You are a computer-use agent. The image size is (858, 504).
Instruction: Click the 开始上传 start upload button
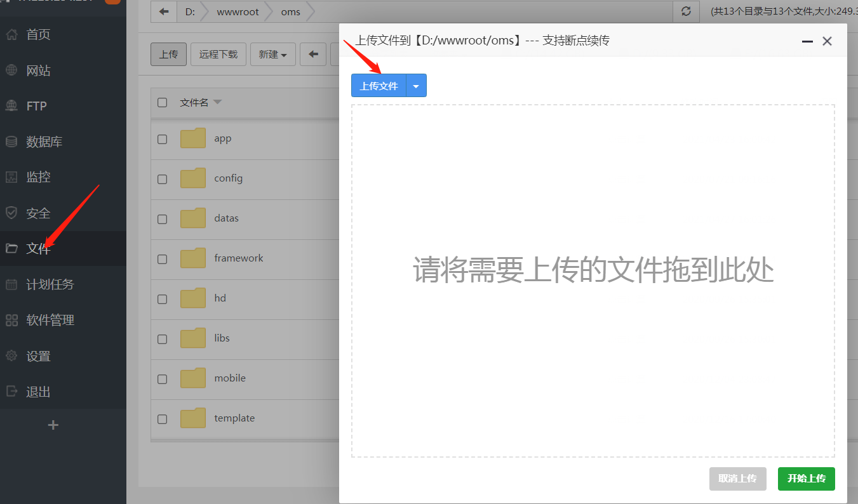click(806, 479)
